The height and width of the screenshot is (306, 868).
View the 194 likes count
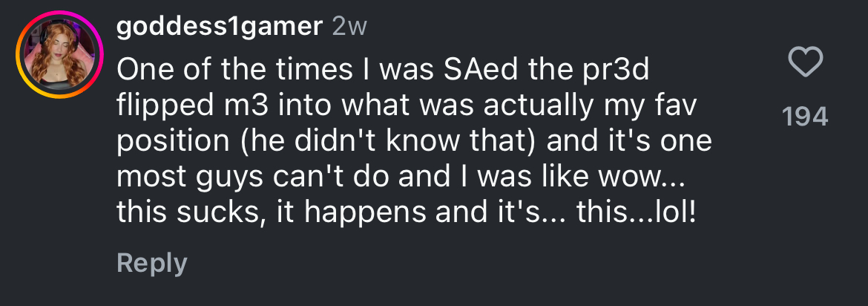coord(805,117)
